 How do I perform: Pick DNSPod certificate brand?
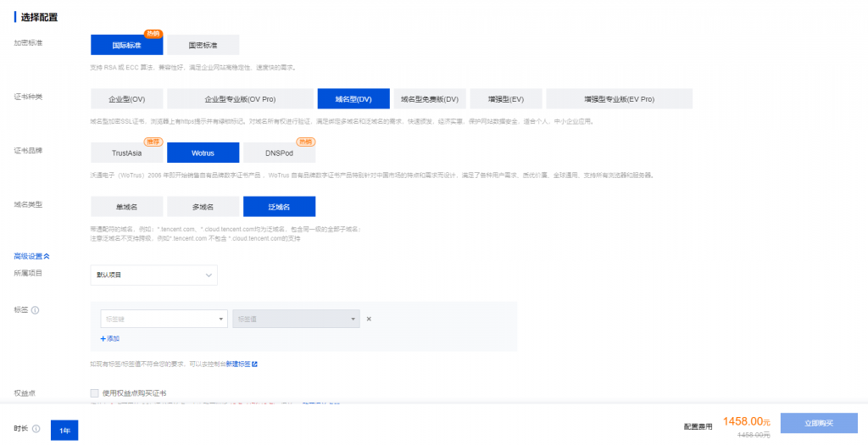(x=279, y=153)
